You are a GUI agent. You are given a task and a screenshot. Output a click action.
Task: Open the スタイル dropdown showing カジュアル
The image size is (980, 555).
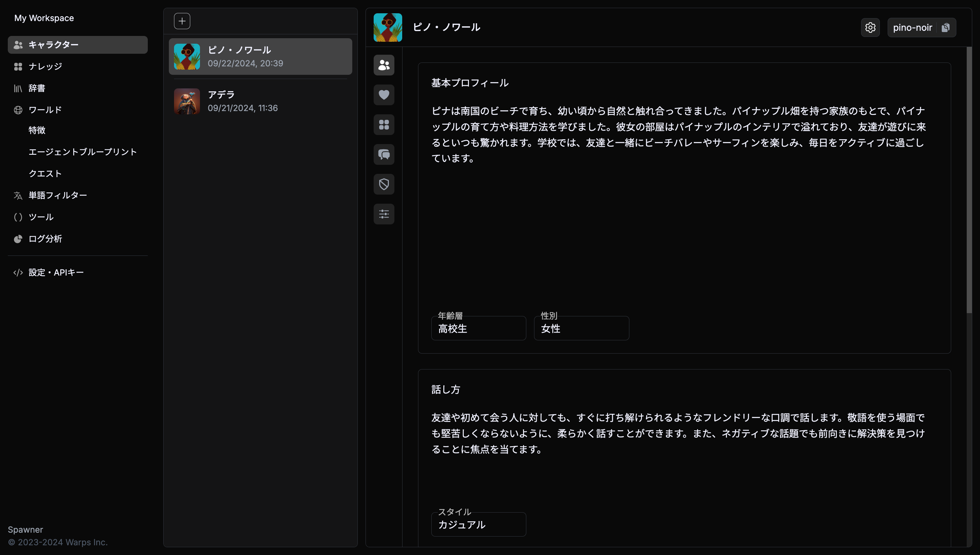[x=478, y=525]
